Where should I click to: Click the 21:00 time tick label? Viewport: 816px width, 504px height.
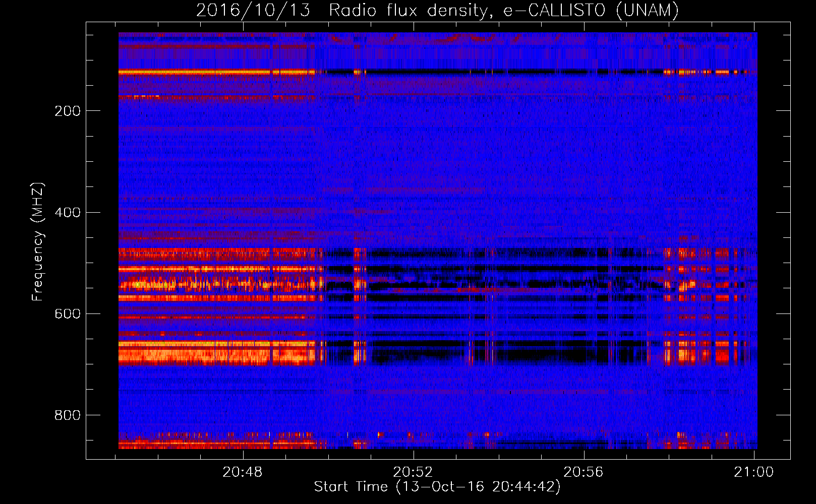coord(753,472)
